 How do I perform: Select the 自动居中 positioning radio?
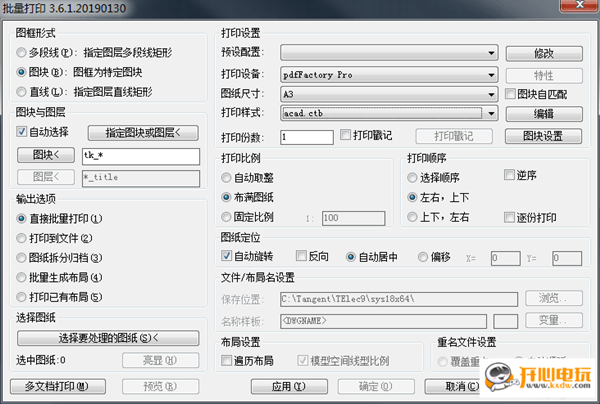coord(351,257)
